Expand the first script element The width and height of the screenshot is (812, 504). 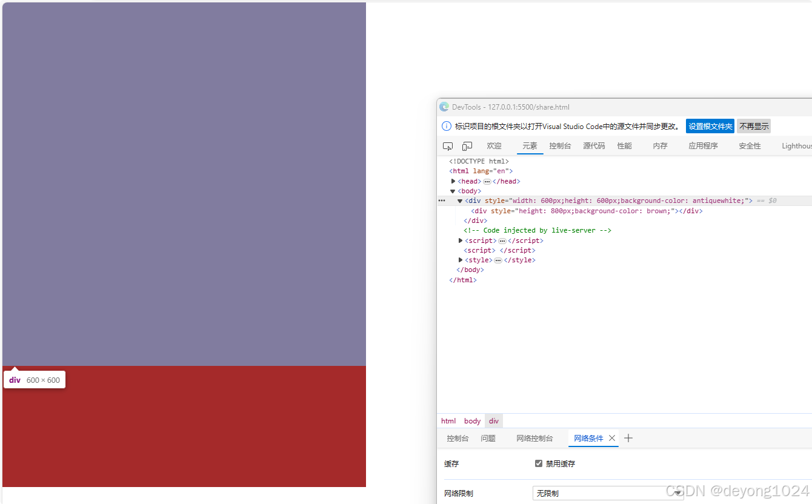click(461, 240)
